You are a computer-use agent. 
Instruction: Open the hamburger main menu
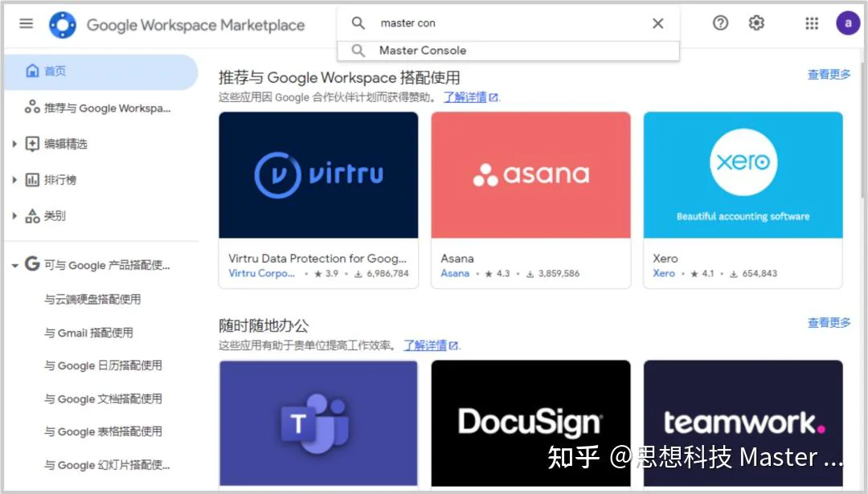(x=26, y=23)
